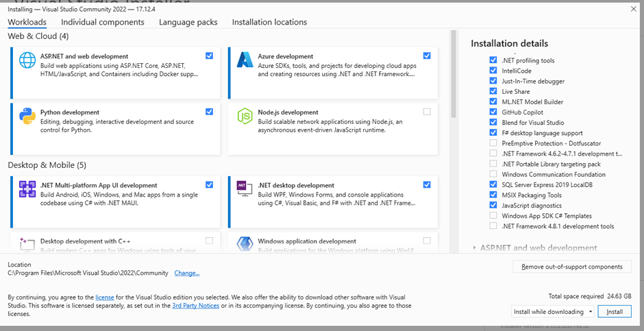644x331 pixels.
Task: Check Windows App SDK C# Templates
Action: (493, 216)
